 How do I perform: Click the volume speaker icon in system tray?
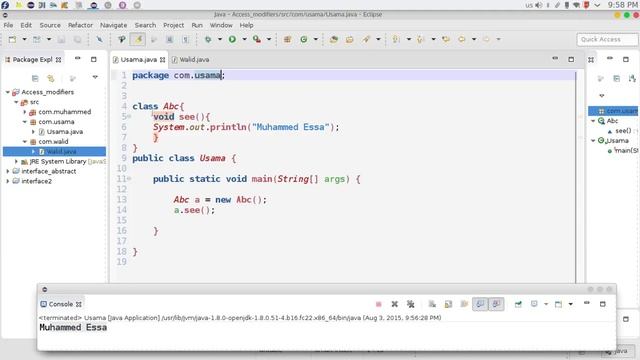(x=538, y=5)
